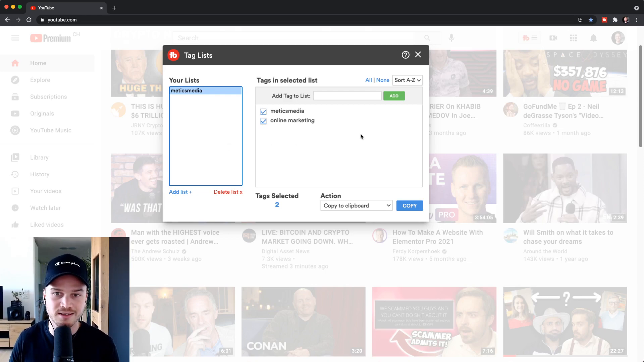Open Chrome tab search dropdown arrow

636,8
